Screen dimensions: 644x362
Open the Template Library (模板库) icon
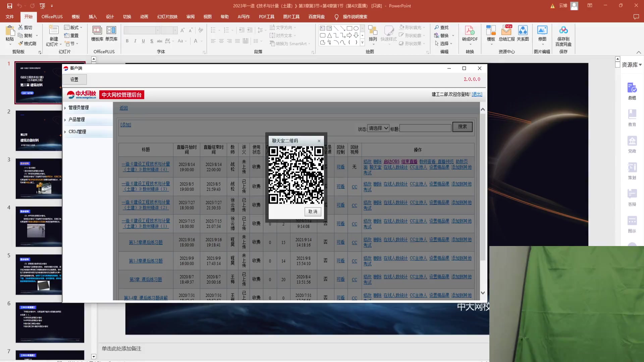pos(97,30)
